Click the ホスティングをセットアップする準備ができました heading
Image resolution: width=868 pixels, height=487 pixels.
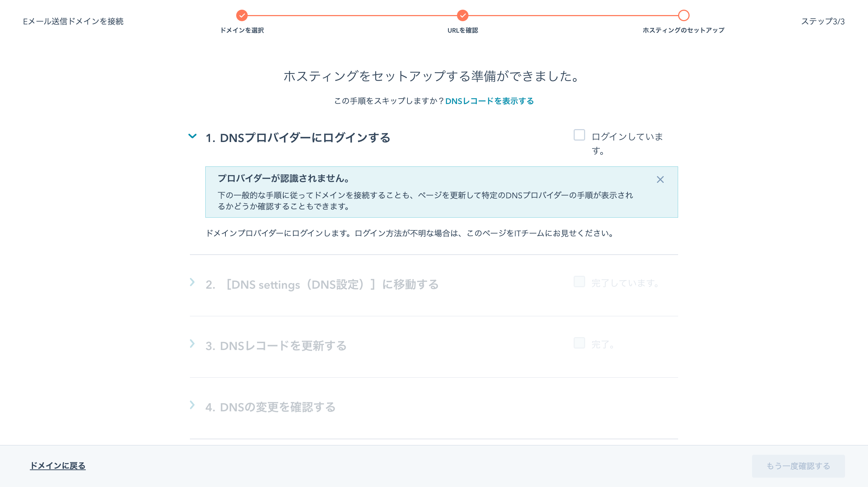pyautogui.click(x=432, y=76)
